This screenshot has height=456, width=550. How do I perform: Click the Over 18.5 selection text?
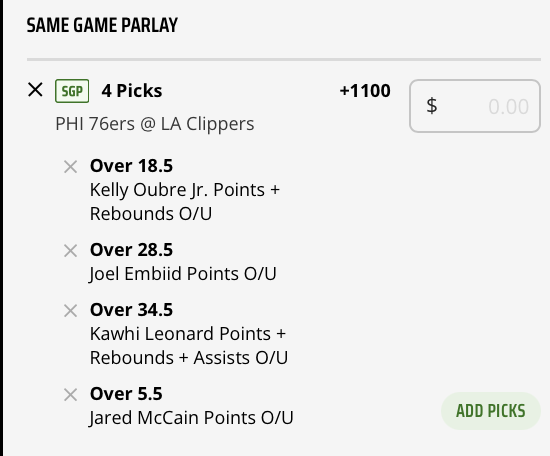(x=131, y=166)
